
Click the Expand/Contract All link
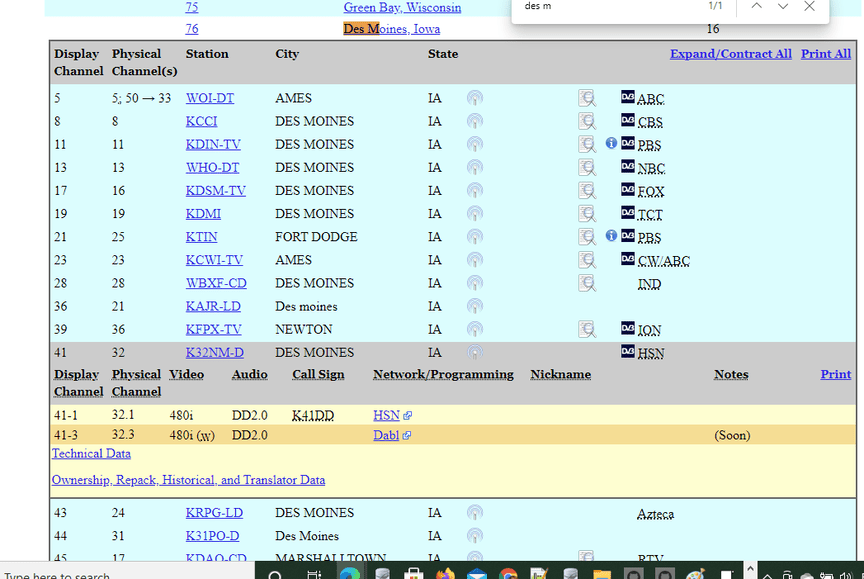click(731, 54)
